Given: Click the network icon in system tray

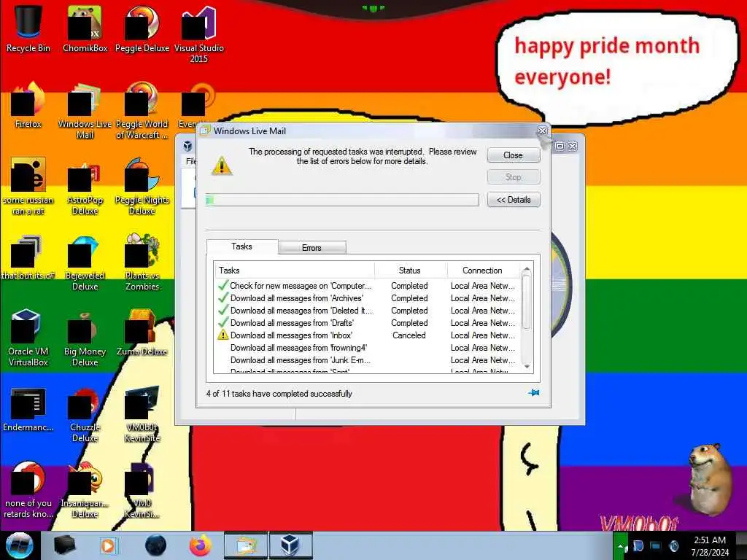Looking at the screenshot, I should [656, 546].
